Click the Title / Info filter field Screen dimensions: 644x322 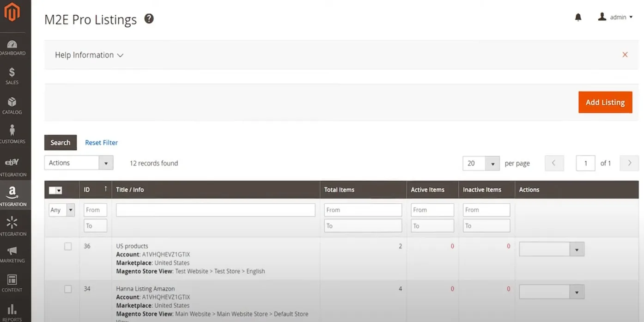[x=216, y=210]
